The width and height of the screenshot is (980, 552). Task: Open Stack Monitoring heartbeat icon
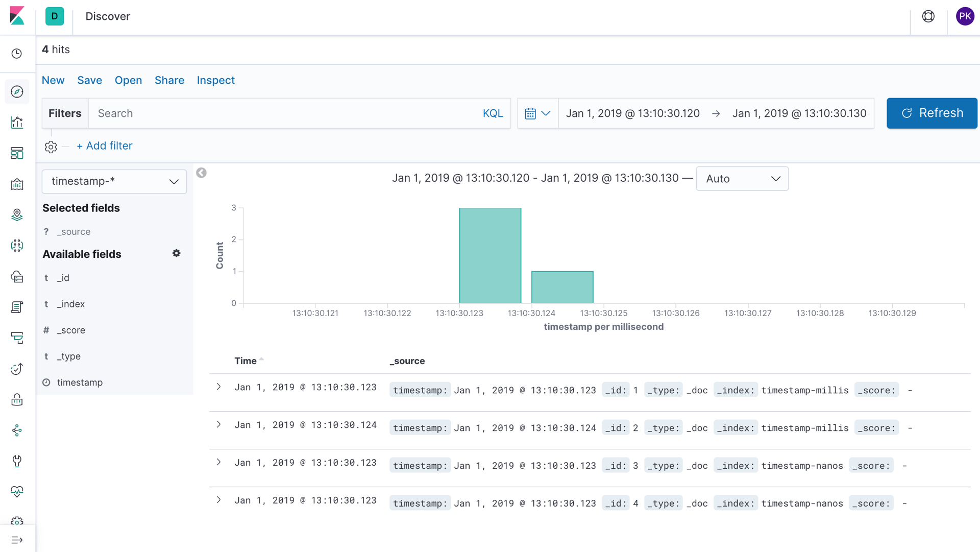[17, 492]
